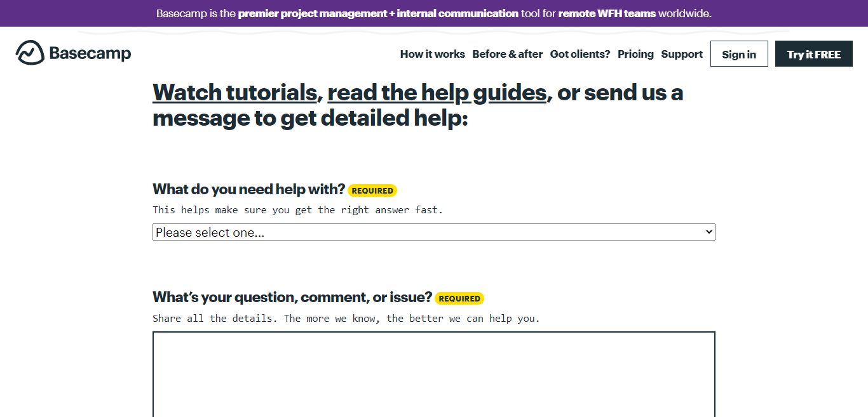View the Pricing page

(635, 54)
